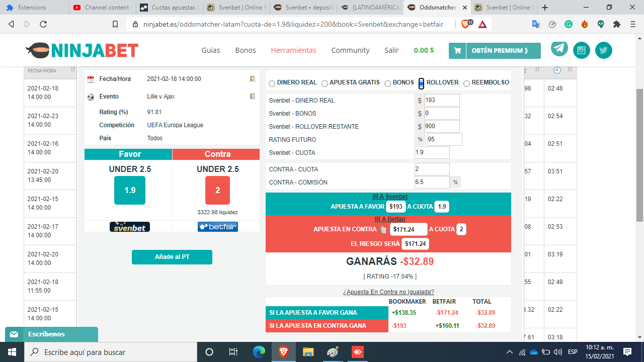The width and height of the screenshot is (644, 362).
Task: Select the ROLLOVER radio option
Action: click(x=422, y=83)
